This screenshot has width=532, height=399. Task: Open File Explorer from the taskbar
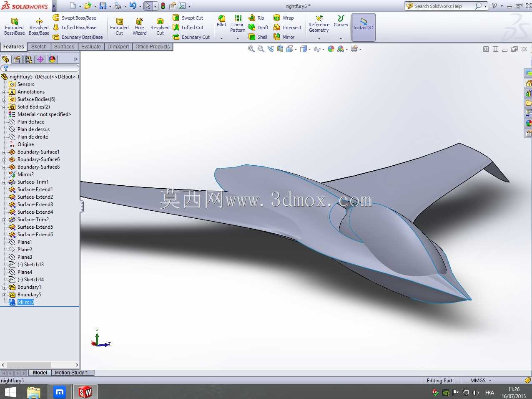point(34,392)
